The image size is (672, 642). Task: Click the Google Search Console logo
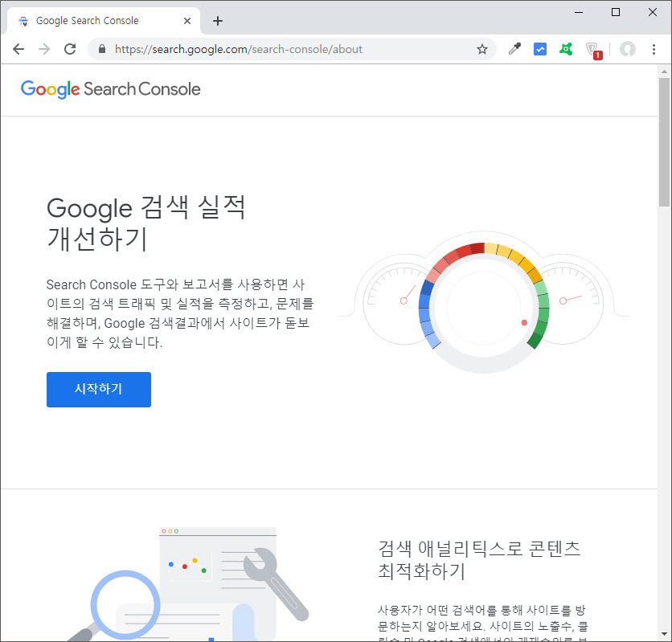tap(111, 89)
